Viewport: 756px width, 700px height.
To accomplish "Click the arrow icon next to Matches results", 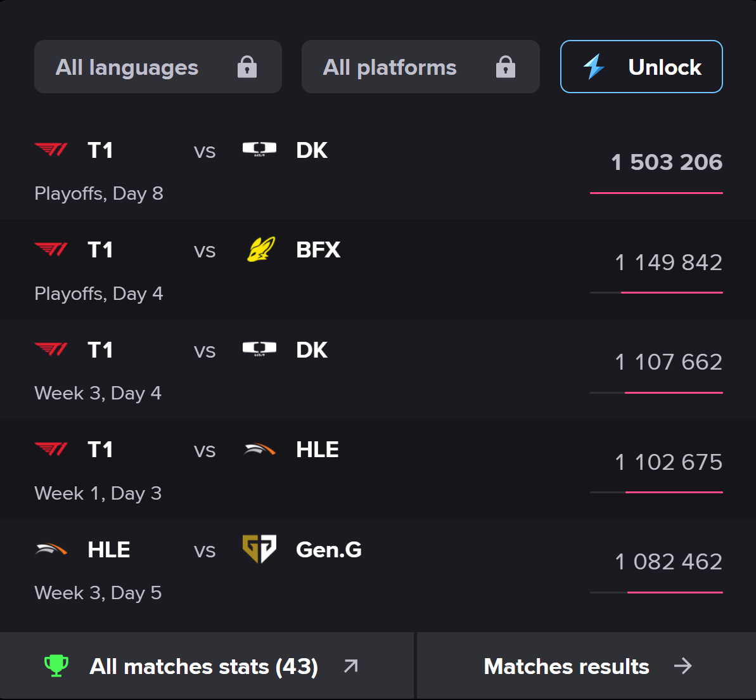I will [x=682, y=666].
